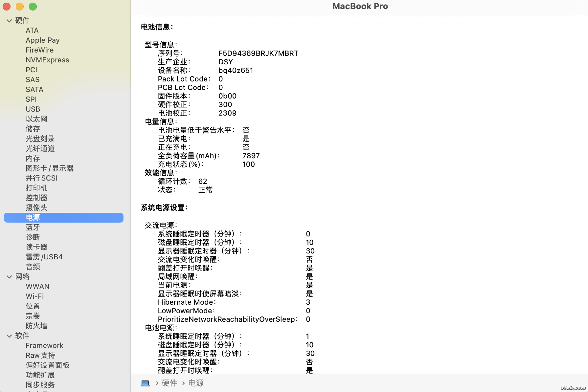The width and height of the screenshot is (588, 392).
Task: Open the NVMExpress hardware entry
Action: pyautogui.click(x=47, y=60)
